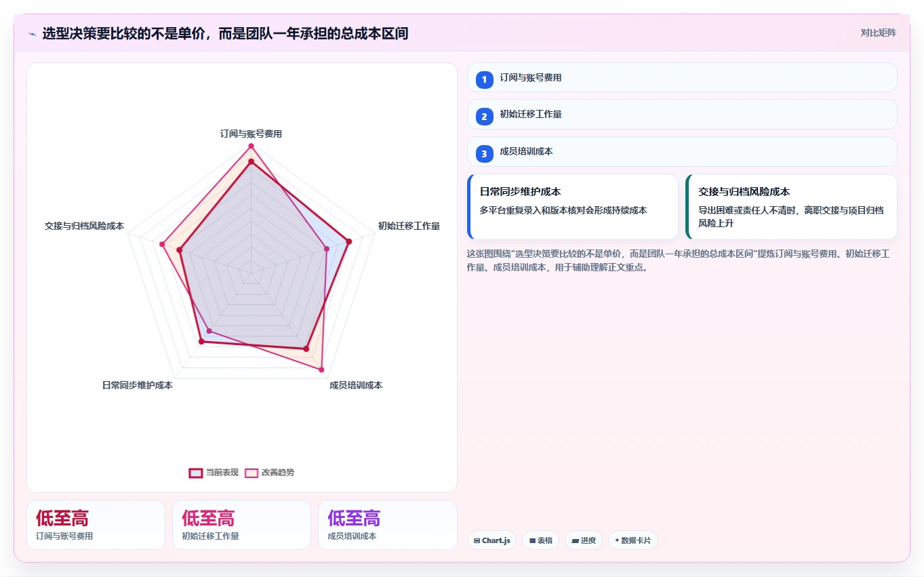Click the 当前表现 data point on 初始迁移工作量 axis

[349, 241]
